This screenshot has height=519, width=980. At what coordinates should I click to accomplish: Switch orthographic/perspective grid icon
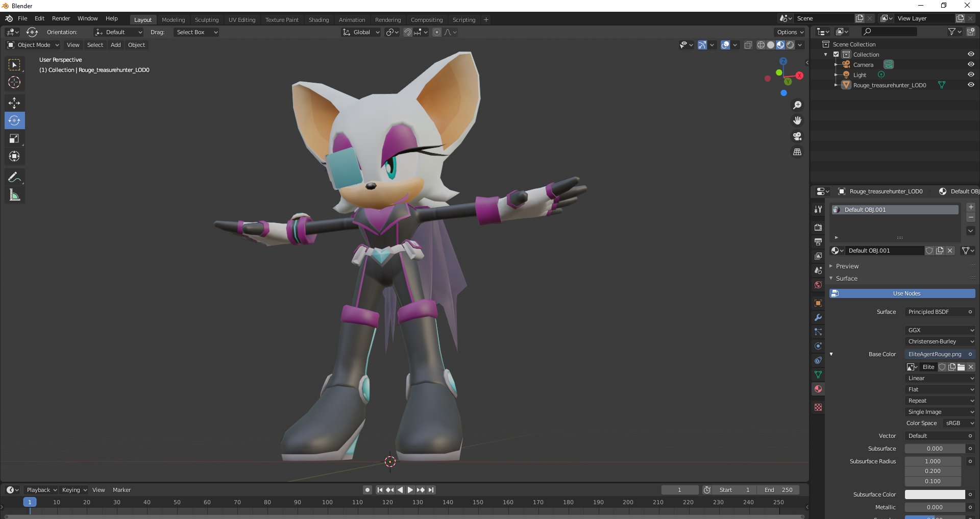click(x=797, y=152)
